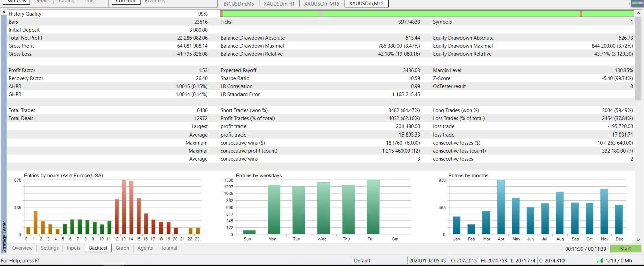Image resolution: width=644 pixels, height=266 pixels.
Task: Open the Settings tab
Action: pyautogui.click(x=50, y=248)
